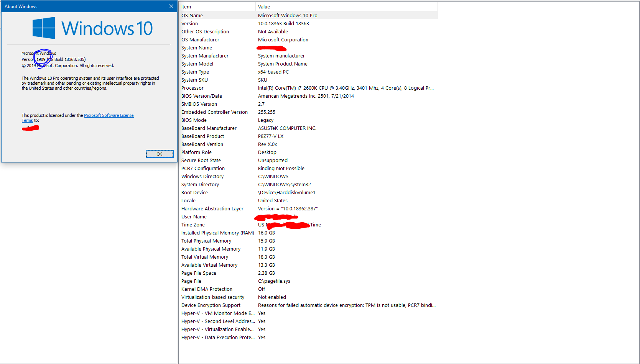This screenshot has height=364, width=640.
Task: Open the Microsoft Software License link
Action: point(109,115)
